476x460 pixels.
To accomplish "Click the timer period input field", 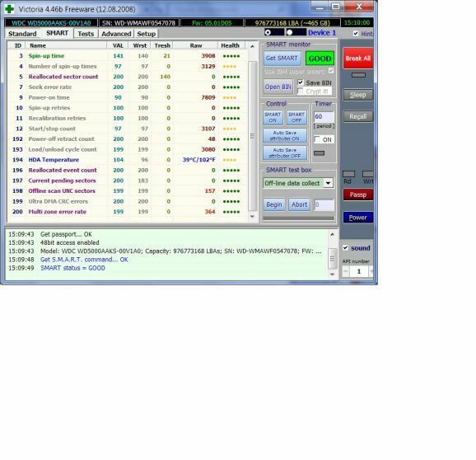I will pyautogui.click(x=324, y=117).
